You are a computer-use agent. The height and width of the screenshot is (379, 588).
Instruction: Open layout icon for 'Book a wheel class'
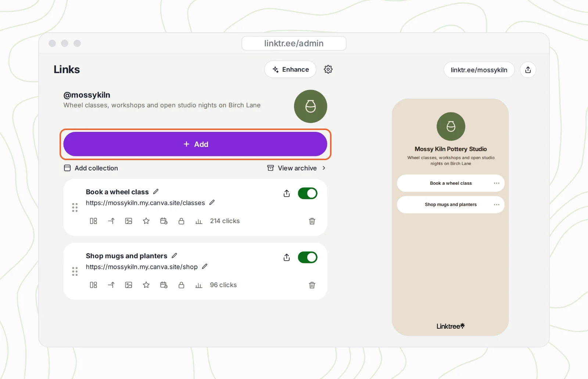(93, 221)
